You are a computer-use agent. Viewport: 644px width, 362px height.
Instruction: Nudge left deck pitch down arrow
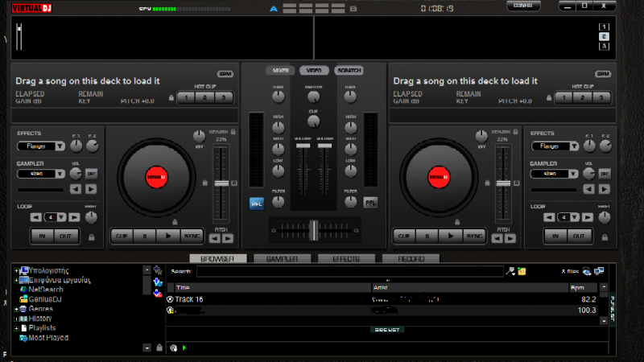coord(215,238)
